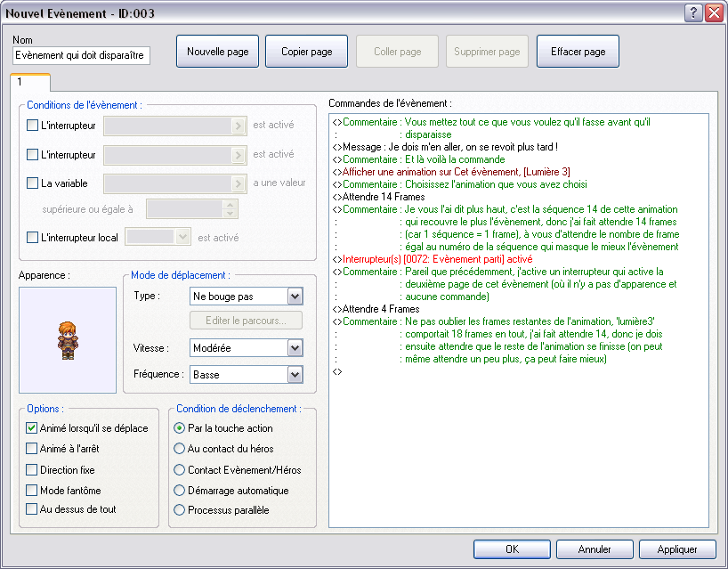Uncheck Animé lorsqu'il se déplace option

tap(31, 427)
